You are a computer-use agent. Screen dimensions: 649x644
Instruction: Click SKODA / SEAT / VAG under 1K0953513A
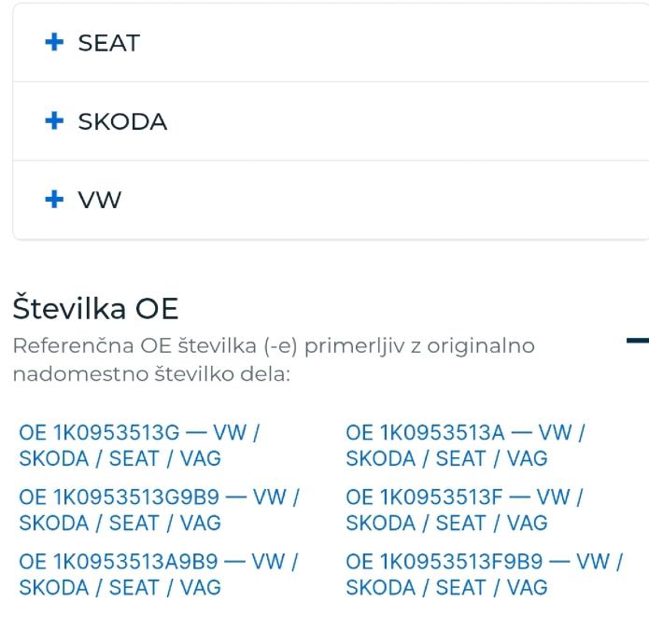(x=446, y=458)
